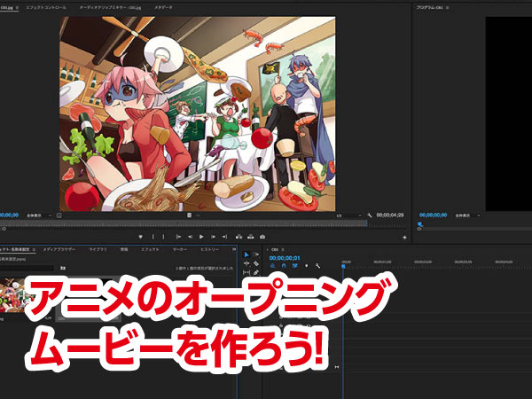This screenshot has height=399, width=532.
Task: Switch to Media Browser tab
Action: tap(59, 249)
